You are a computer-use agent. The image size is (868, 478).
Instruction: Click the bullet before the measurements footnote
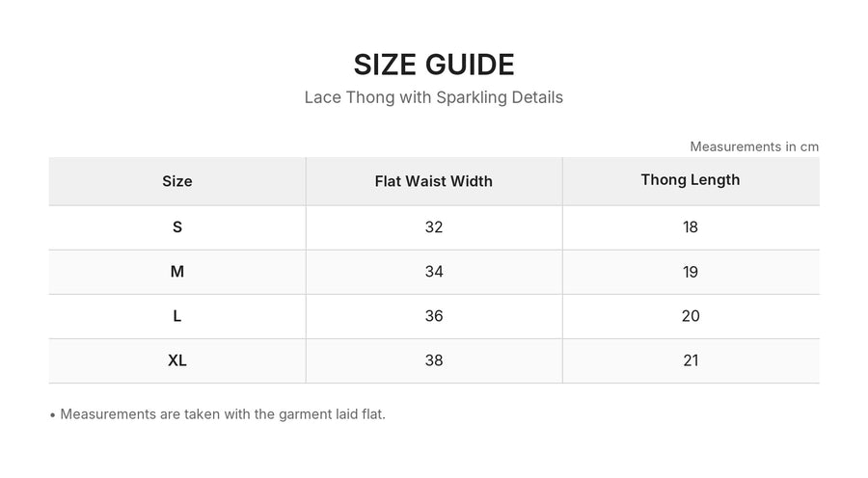point(53,415)
